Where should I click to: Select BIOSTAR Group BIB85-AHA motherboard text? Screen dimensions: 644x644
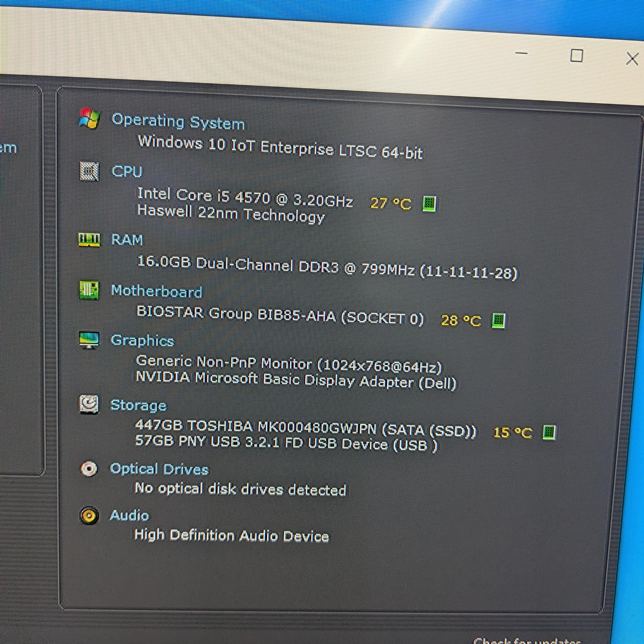280,315
